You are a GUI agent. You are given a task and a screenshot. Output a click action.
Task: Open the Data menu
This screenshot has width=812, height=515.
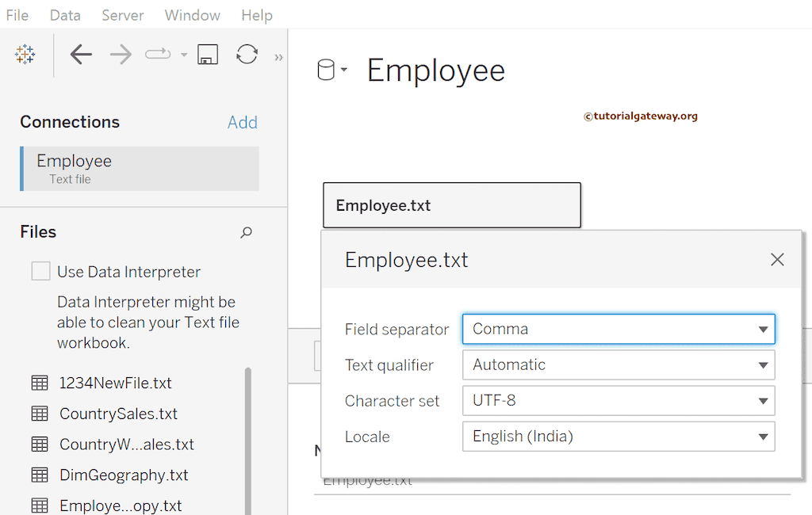coord(65,14)
